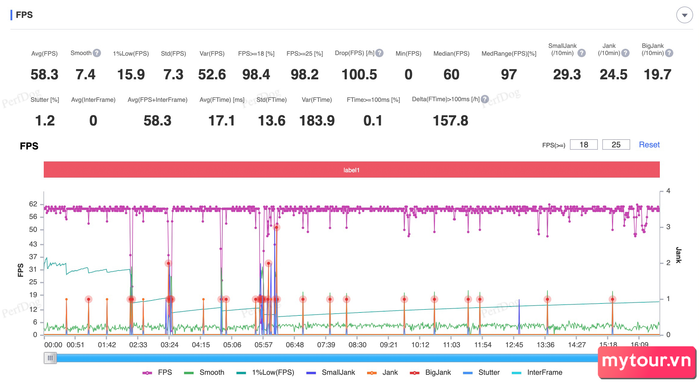Collapse FPS panel with dropdown arrow
The height and width of the screenshot is (384, 700).
[x=684, y=15]
